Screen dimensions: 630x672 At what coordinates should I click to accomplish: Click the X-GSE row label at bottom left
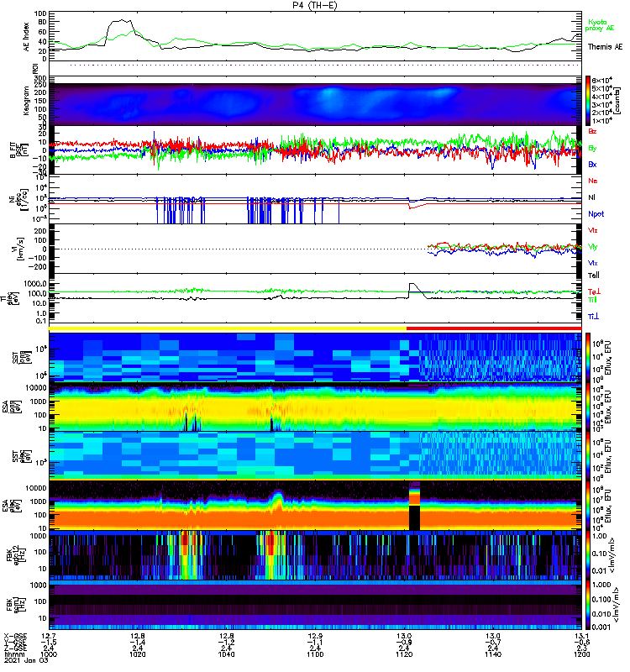coord(15,636)
